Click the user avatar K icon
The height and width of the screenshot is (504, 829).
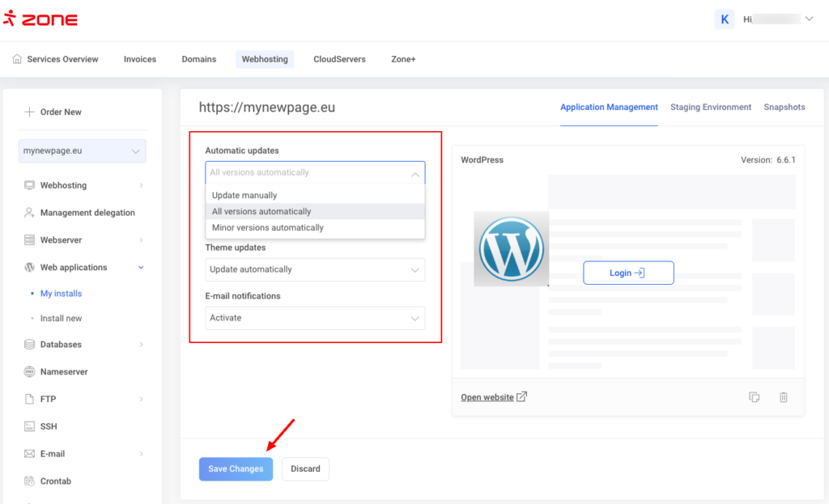pos(724,19)
